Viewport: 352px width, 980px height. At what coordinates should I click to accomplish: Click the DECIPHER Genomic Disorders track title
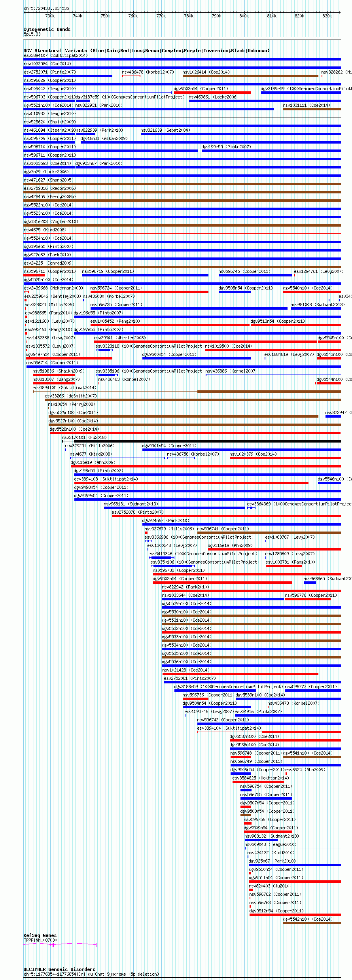[59, 969]
